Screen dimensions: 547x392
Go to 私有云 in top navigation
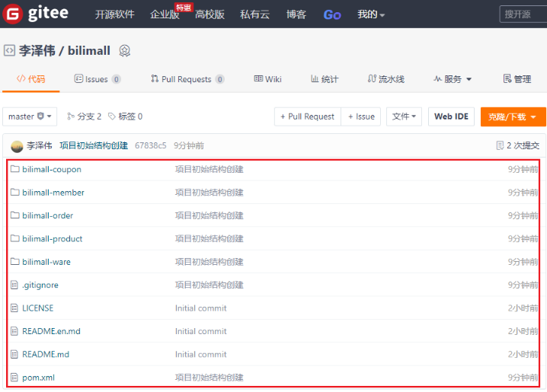pyautogui.click(x=254, y=14)
